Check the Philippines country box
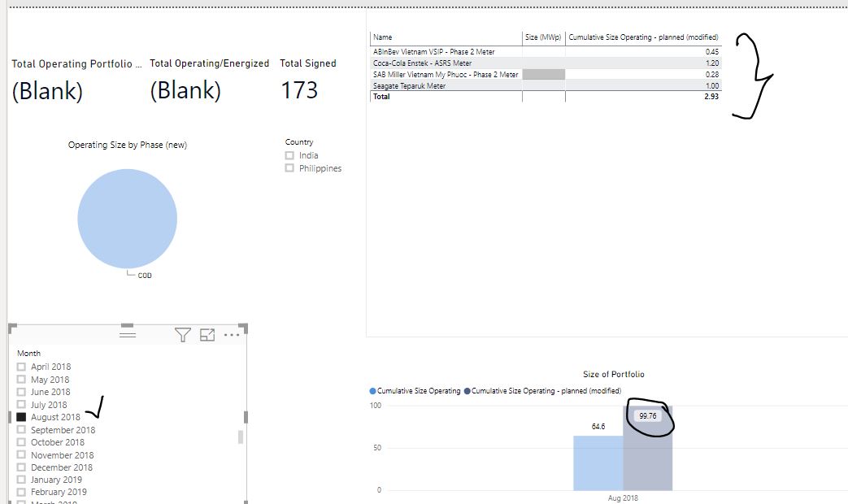 coord(289,168)
